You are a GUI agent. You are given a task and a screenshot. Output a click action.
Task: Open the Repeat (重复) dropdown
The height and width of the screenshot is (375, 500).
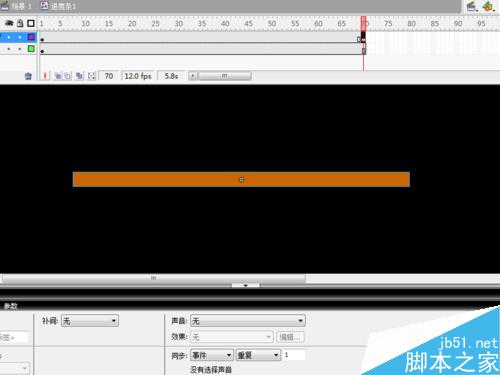point(258,355)
